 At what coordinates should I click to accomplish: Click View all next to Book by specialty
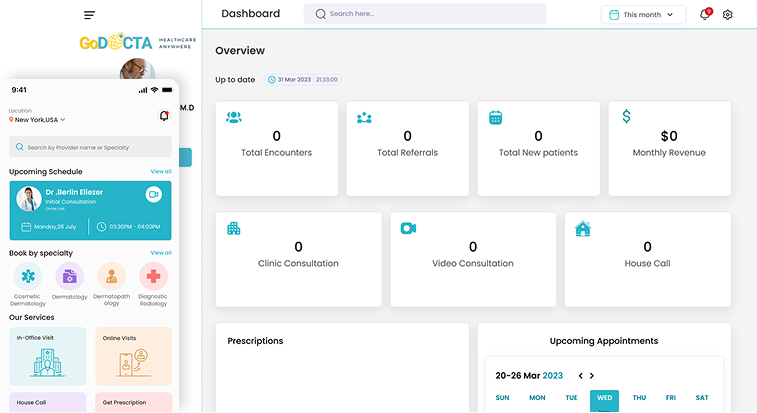click(x=160, y=253)
